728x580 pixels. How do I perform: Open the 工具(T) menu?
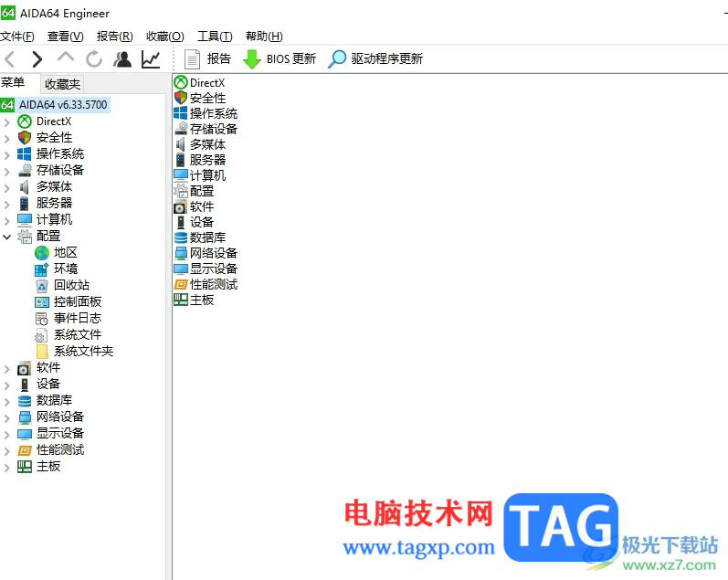pos(215,37)
